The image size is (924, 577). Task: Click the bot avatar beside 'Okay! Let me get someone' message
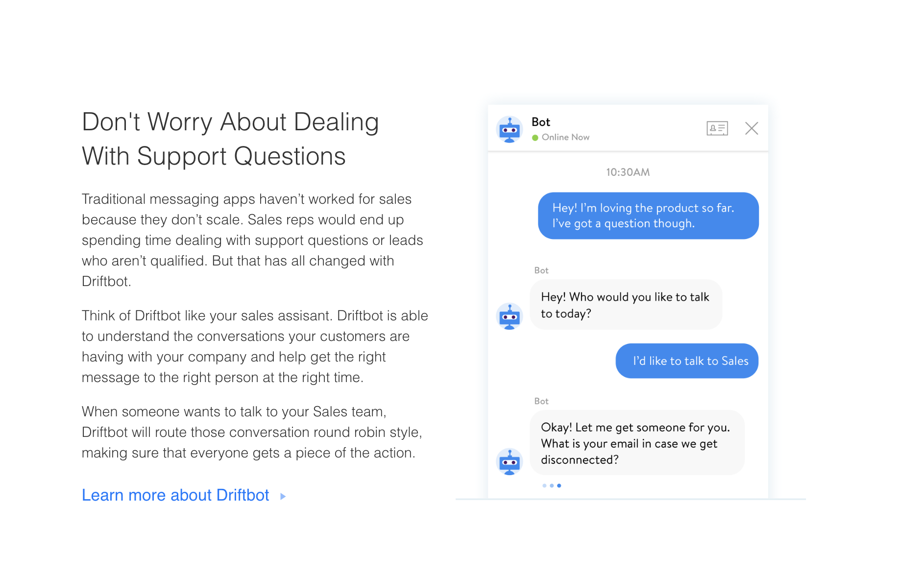(x=510, y=461)
